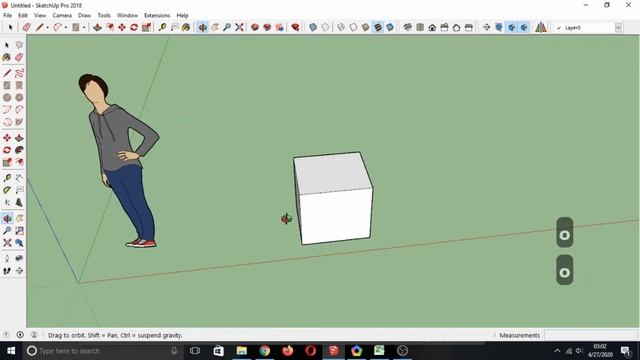Open File Explorer from taskbar

click(x=242, y=351)
